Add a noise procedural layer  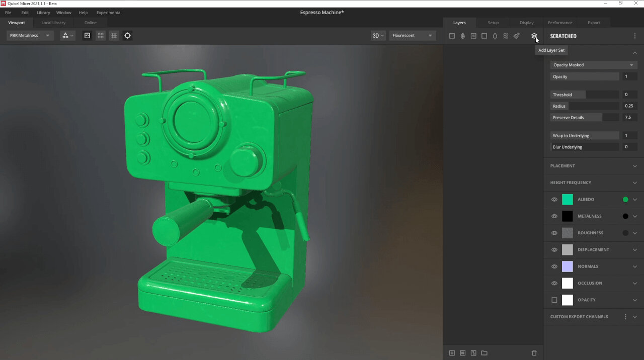[x=506, y=36]
